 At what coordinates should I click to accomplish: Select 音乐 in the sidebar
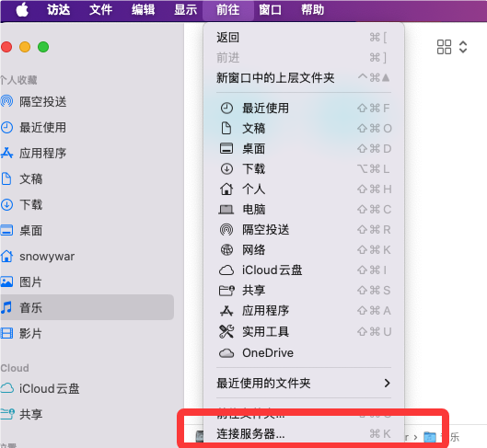click(87, 307)
